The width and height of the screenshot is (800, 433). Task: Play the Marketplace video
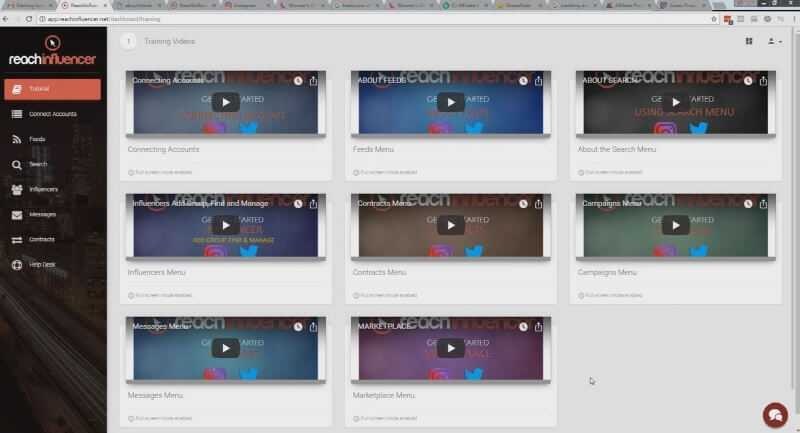(x=451, y=348)
